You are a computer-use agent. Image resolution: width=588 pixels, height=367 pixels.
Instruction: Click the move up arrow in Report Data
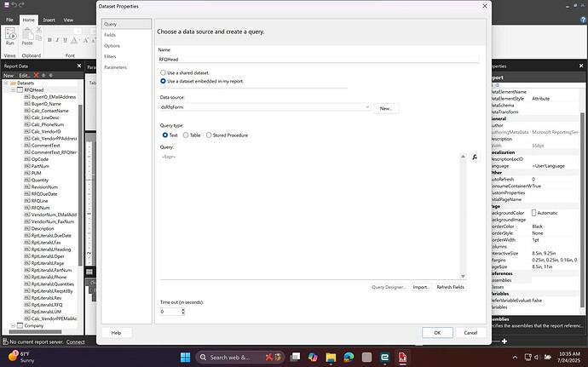(x=43, y=75)
